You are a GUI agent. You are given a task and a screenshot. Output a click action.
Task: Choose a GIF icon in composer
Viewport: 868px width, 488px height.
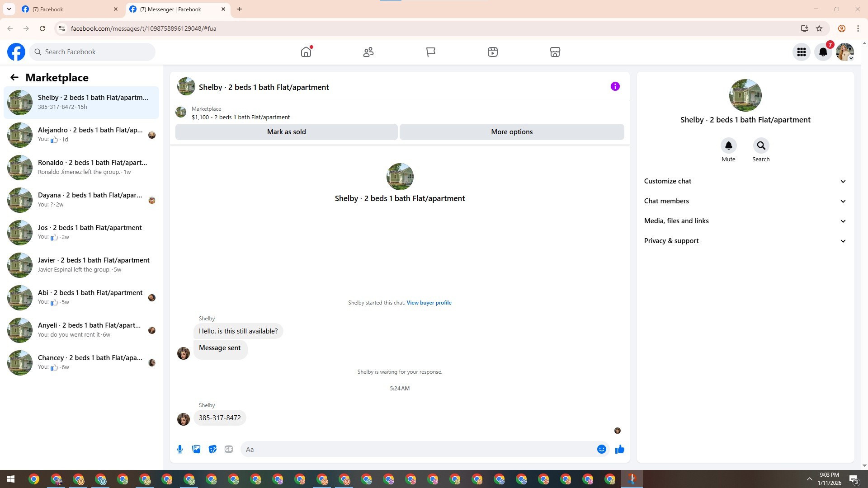[229, 449]
